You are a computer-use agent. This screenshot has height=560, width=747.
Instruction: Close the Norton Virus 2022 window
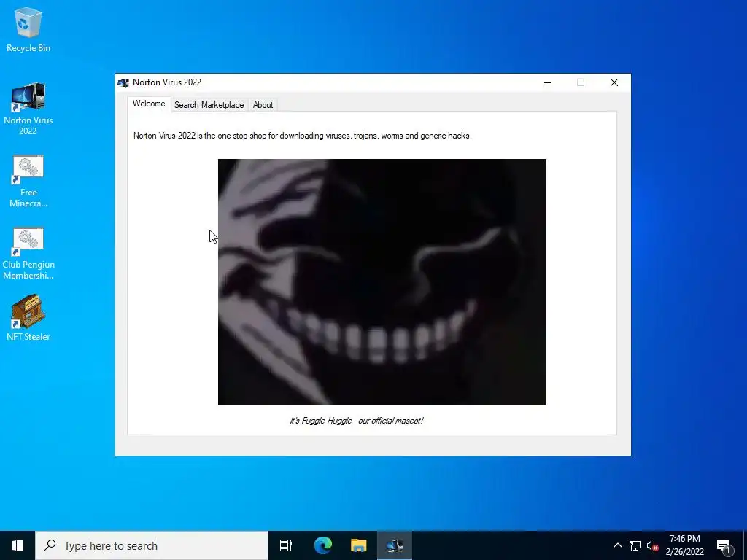pyautogui.click(x=614, y=82)
